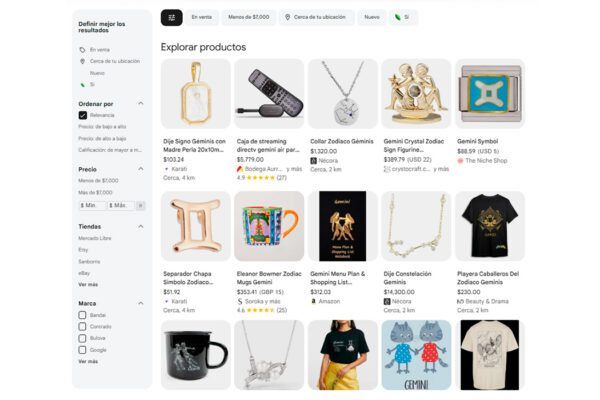The image size is (600, 400).
Task: Collapse the Precio filter section
Action: click(x=141, y=169)
